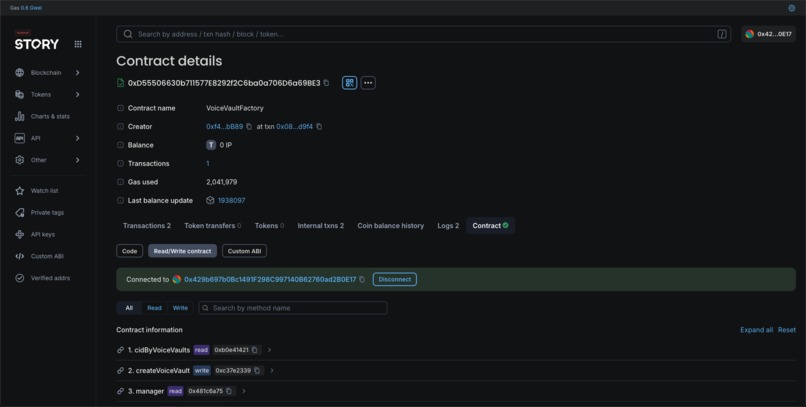Copy method ID 0xb0e41421
This screenshot has width=806, height=407.
(254, 350)
